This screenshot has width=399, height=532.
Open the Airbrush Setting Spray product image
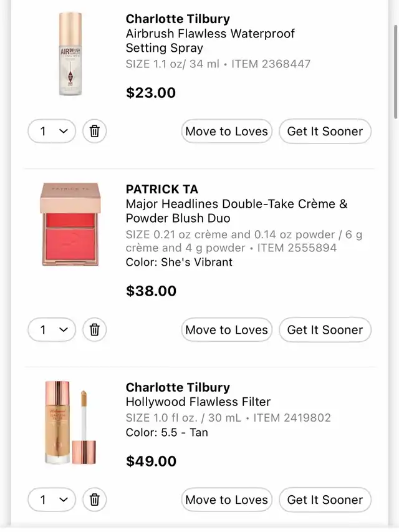70,54
